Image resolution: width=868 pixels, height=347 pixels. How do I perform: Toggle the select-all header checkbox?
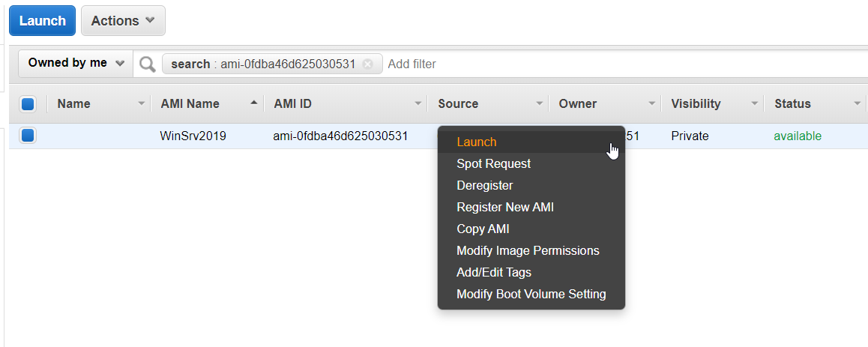coord(28,104)
